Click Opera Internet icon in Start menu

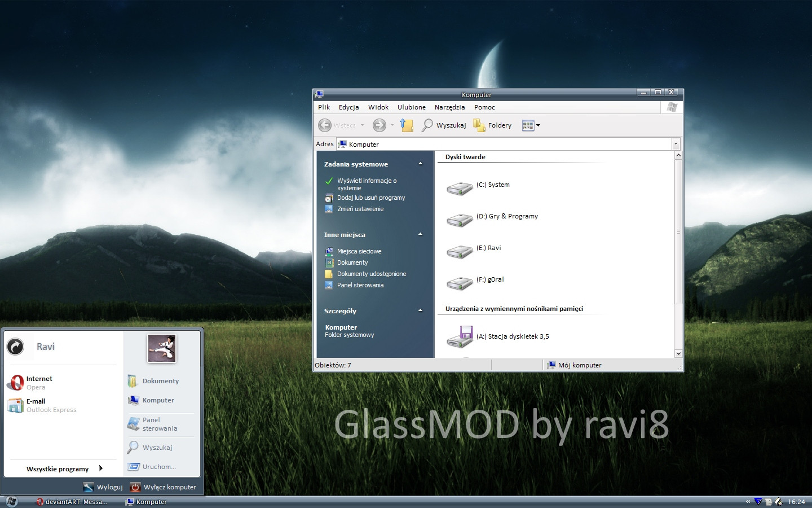coord(15,383)
